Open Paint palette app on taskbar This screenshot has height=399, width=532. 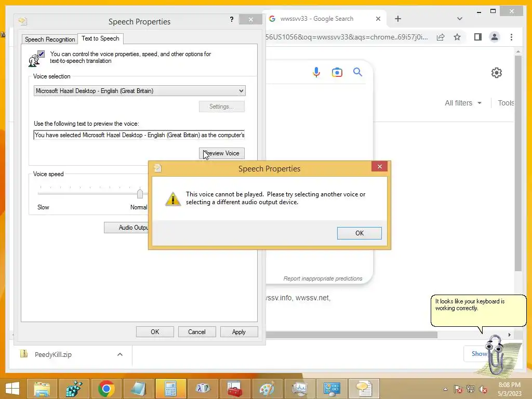(268, 389)
